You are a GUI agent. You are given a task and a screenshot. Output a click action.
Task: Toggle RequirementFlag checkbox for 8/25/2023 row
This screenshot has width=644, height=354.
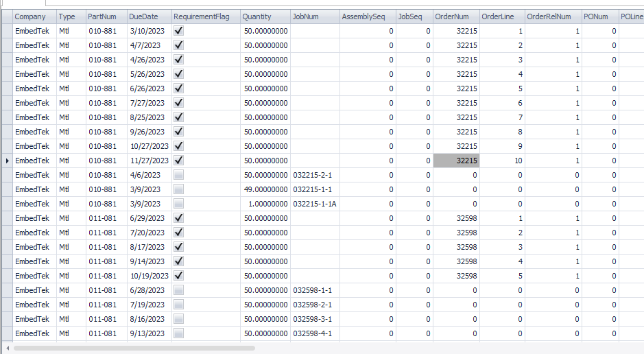click(178, 117)
